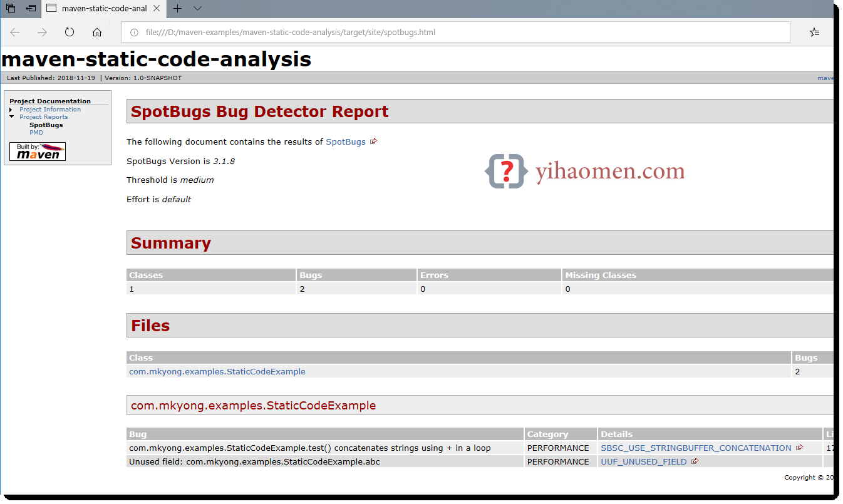This screenshot has width=843, height=504.
Task: Expand the Project Information tree arrow
Action: coord(11,110)
